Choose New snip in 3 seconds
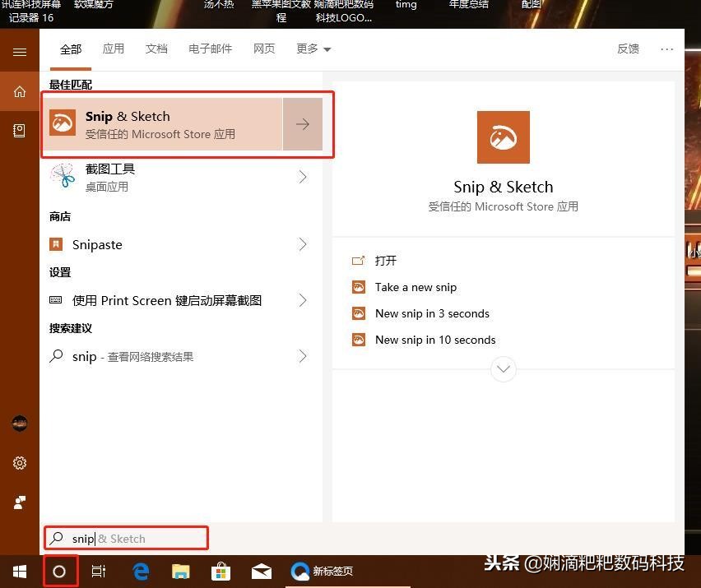Viewport: 701px width, 588px height. (x=432, y=313)
